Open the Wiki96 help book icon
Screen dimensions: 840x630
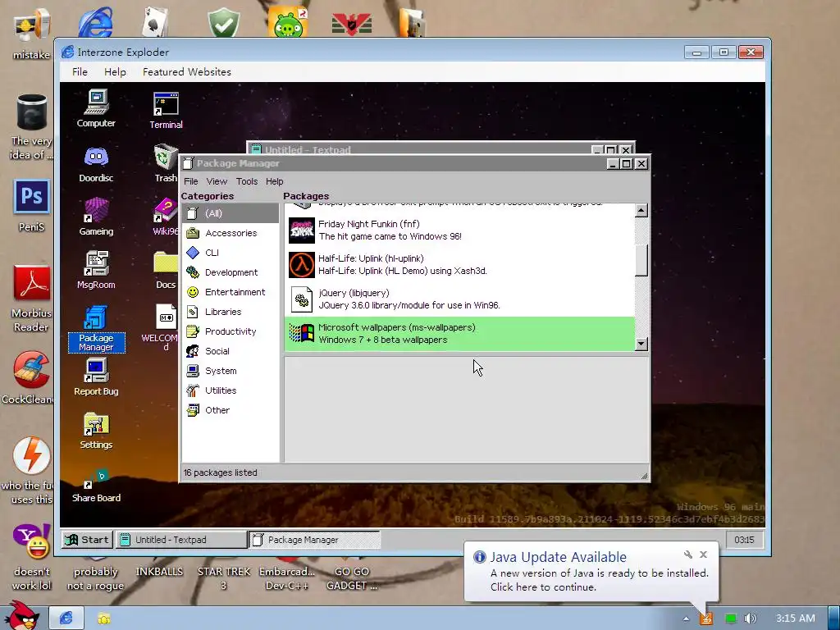[x=166, y=217]
